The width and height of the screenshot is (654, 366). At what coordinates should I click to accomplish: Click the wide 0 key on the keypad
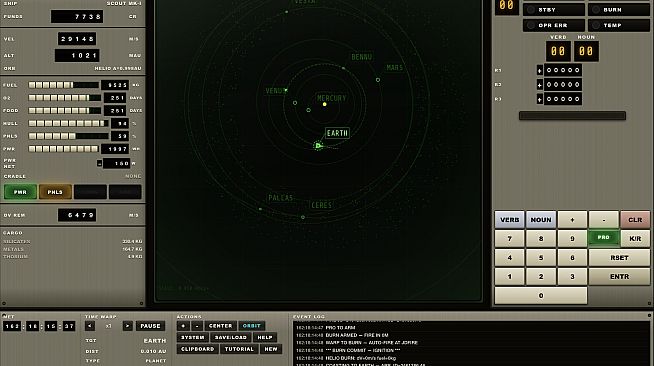[x=541, y=296]
